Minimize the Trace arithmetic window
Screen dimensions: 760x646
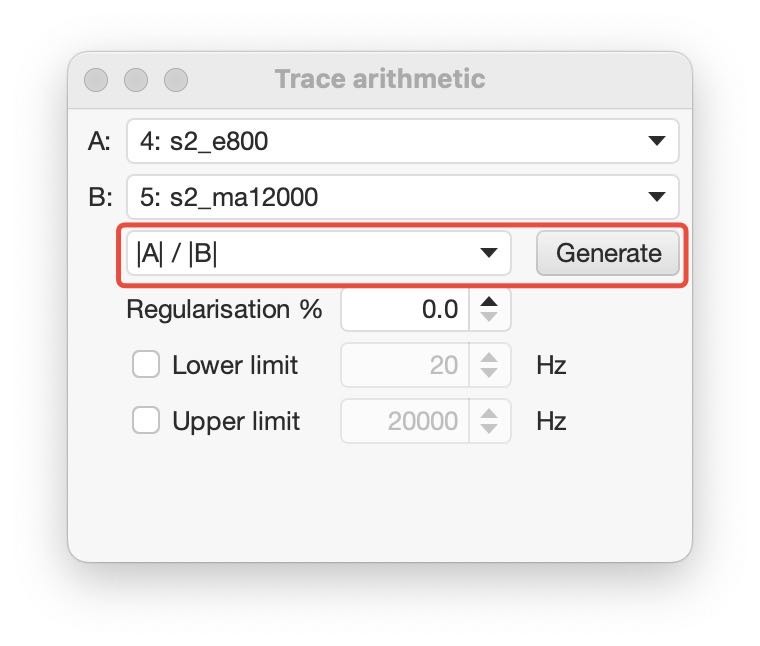(x=135, y=79)
